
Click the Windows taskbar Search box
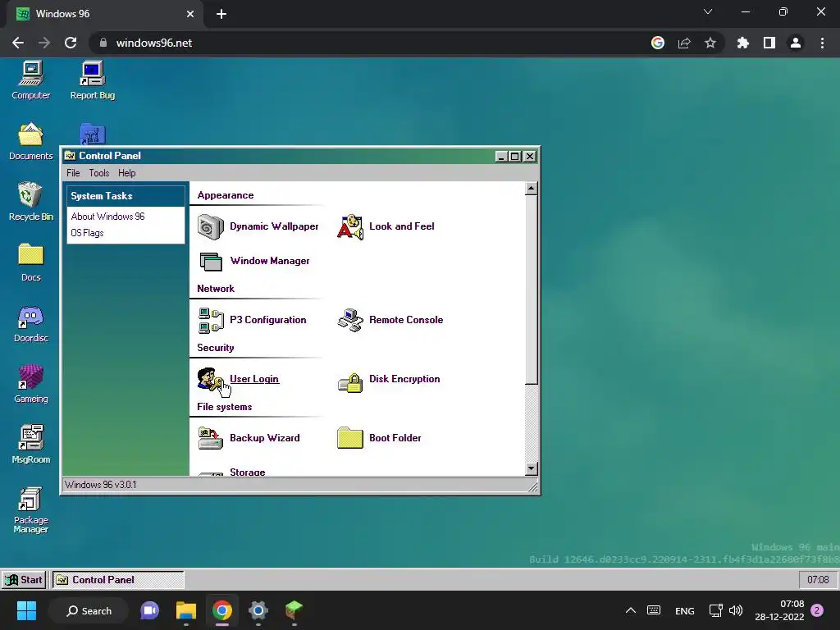[x=89, y=610]
